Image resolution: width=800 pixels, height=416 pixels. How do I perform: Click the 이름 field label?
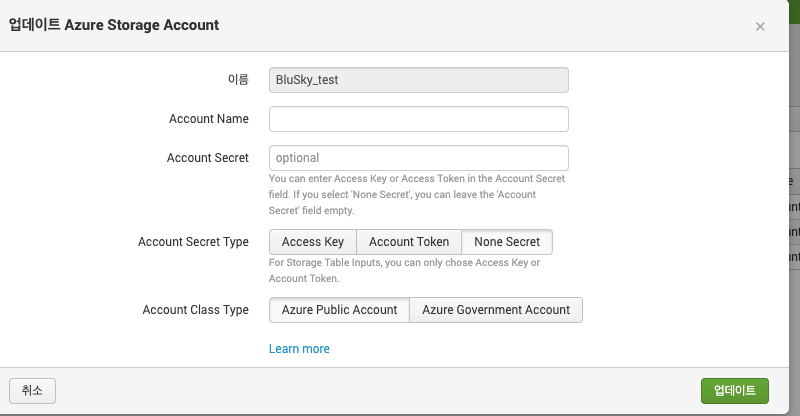tap(238, 80)
